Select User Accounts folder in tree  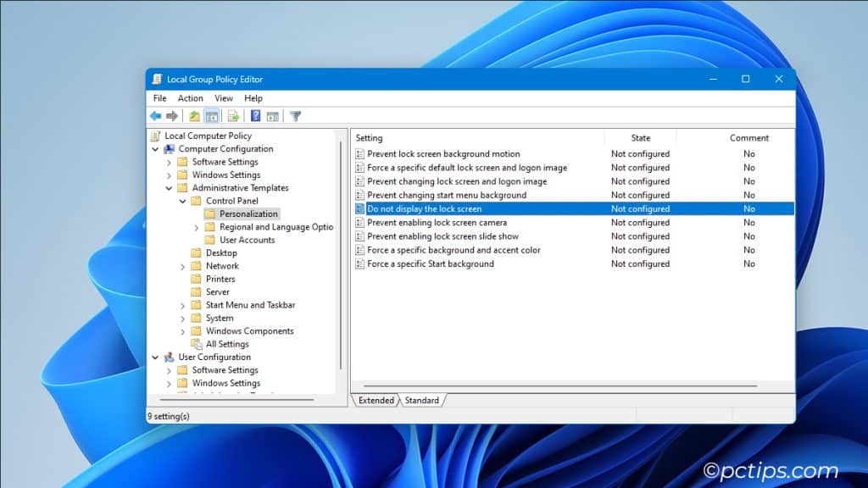tap(247, 240)
